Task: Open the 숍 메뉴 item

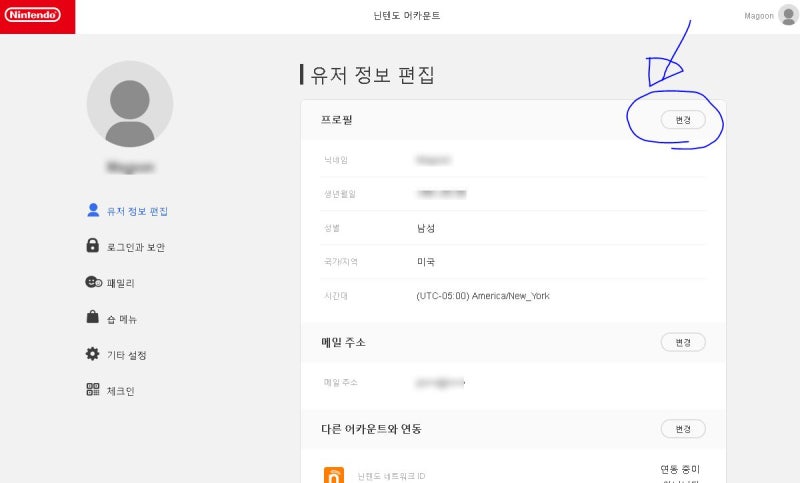Action: click(x=122, y=319)
